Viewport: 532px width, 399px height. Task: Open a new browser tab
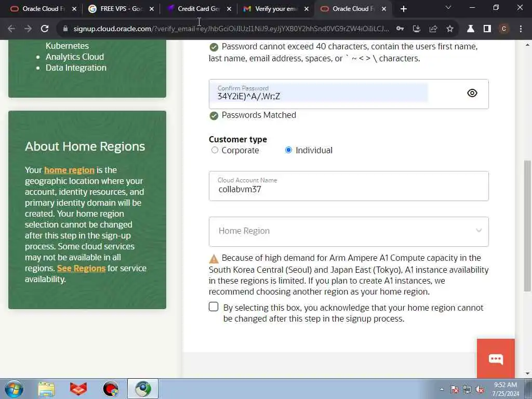coord(403,9)
